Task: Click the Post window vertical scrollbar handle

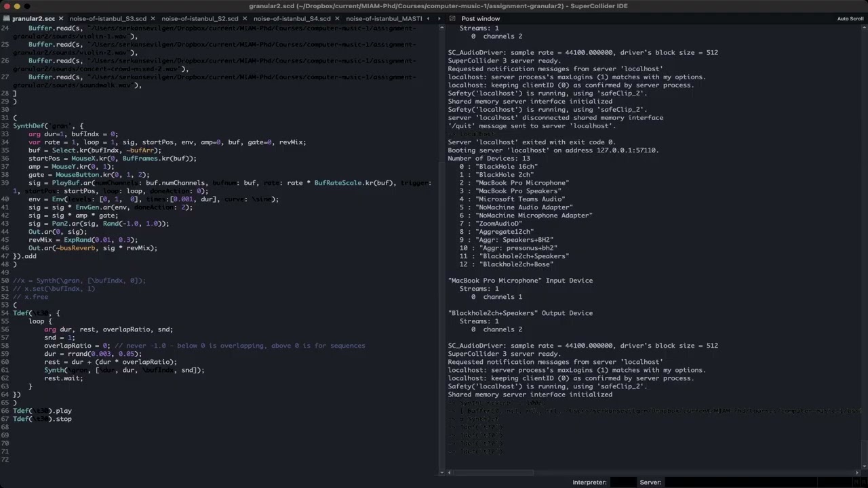Action: 864,451
